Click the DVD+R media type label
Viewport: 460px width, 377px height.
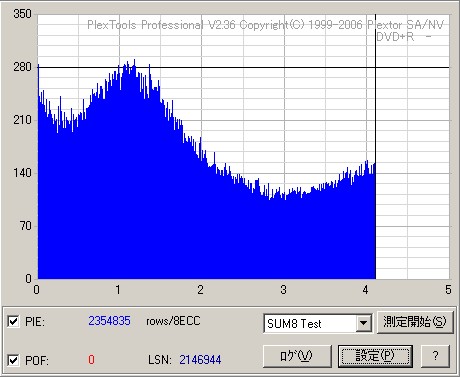(x=395, y=36)
